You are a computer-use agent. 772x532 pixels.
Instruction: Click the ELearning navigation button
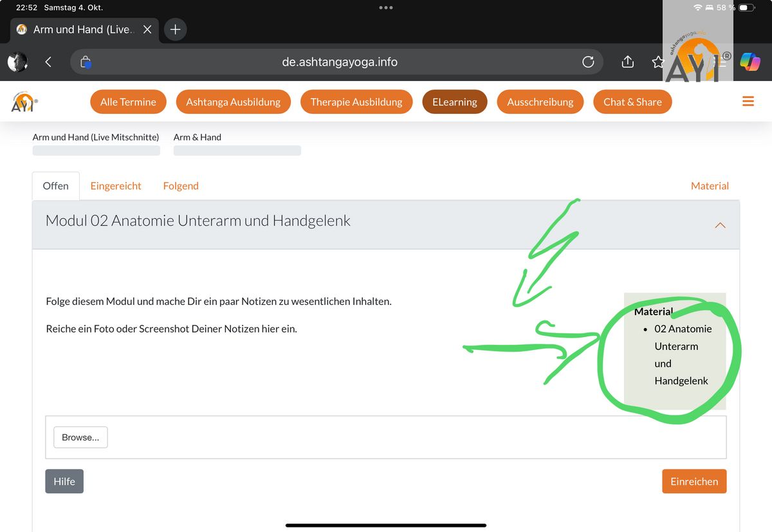tap(454, 102)
